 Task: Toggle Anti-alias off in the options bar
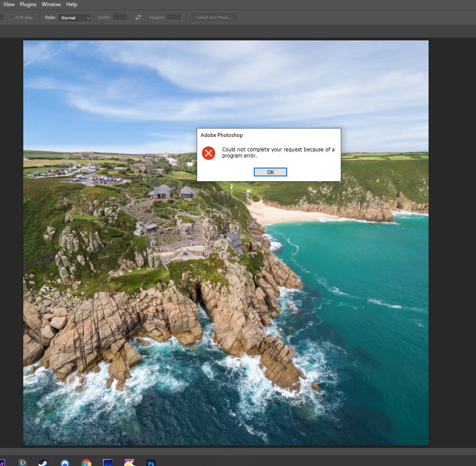11,17
